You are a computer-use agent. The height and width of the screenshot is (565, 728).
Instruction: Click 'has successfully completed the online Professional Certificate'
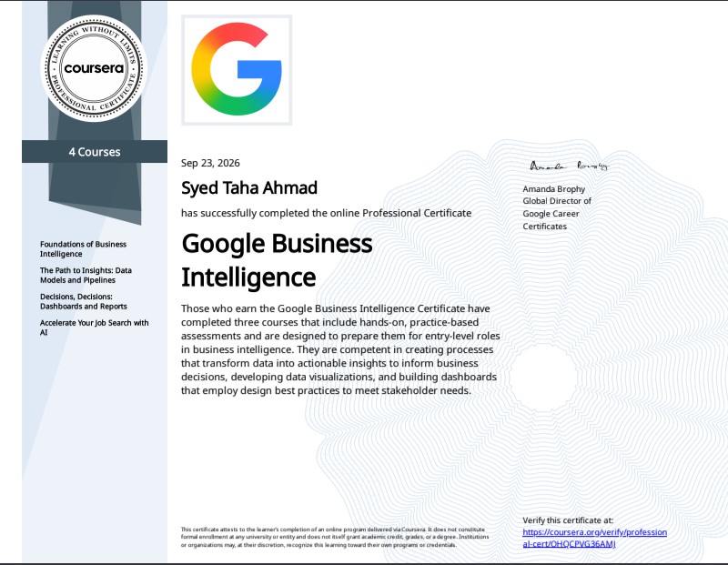(x=326, y=213)
